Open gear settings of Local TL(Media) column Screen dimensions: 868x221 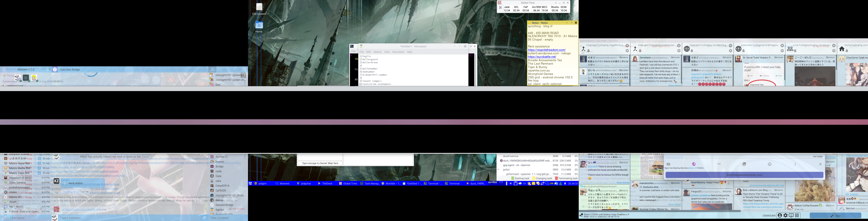click(834, 51)
